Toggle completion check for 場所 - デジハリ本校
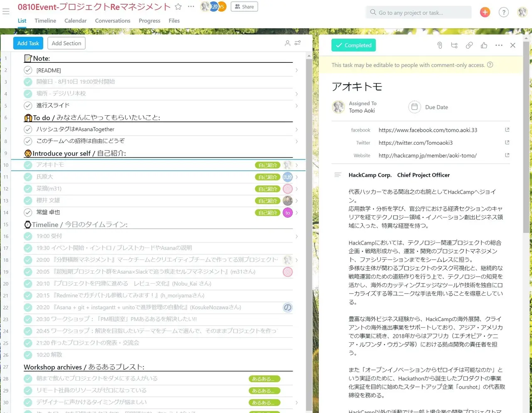 [28, 94]
